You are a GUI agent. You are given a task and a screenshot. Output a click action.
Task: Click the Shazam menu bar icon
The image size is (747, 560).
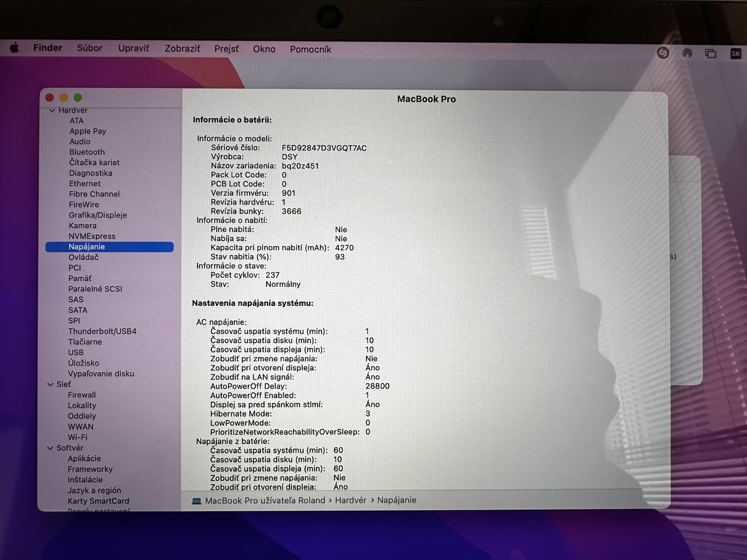point(663,53)
